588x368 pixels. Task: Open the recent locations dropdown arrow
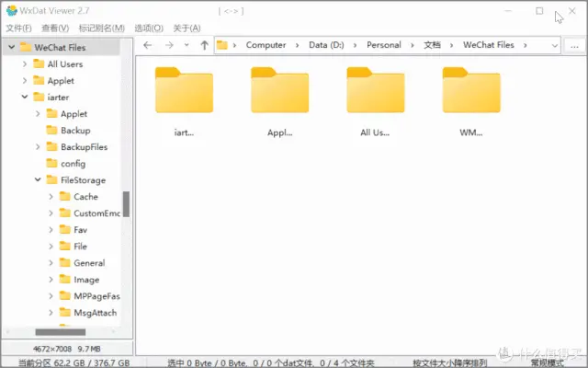click(x=187, y=45)
